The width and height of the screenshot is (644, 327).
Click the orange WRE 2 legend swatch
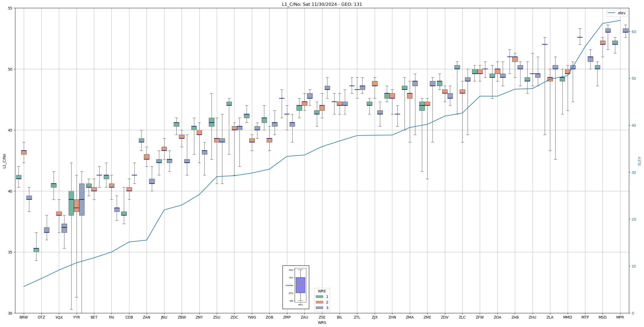point(319,302)
